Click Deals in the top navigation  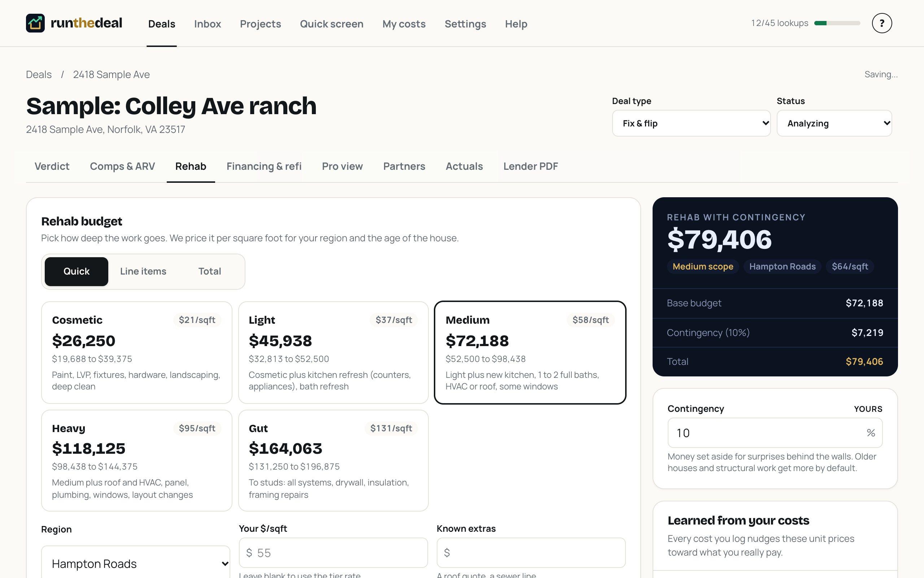coord(161,24)
